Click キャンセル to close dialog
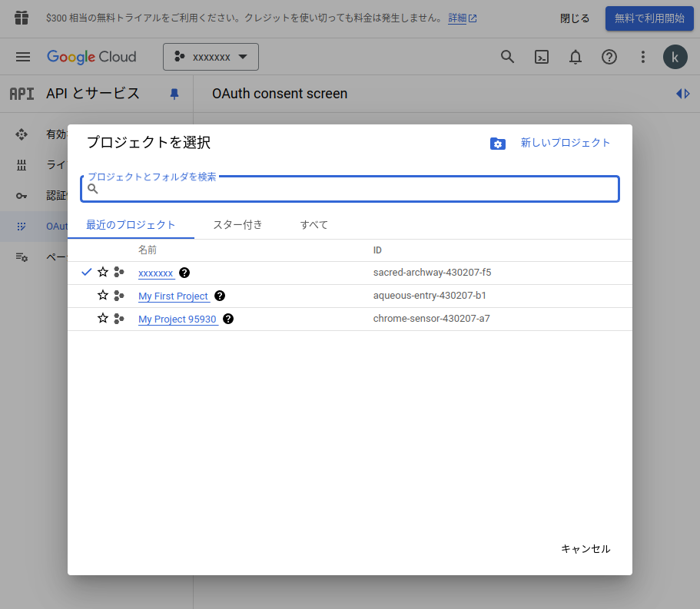Screen dimensions: 700x609 pos(586,549)
